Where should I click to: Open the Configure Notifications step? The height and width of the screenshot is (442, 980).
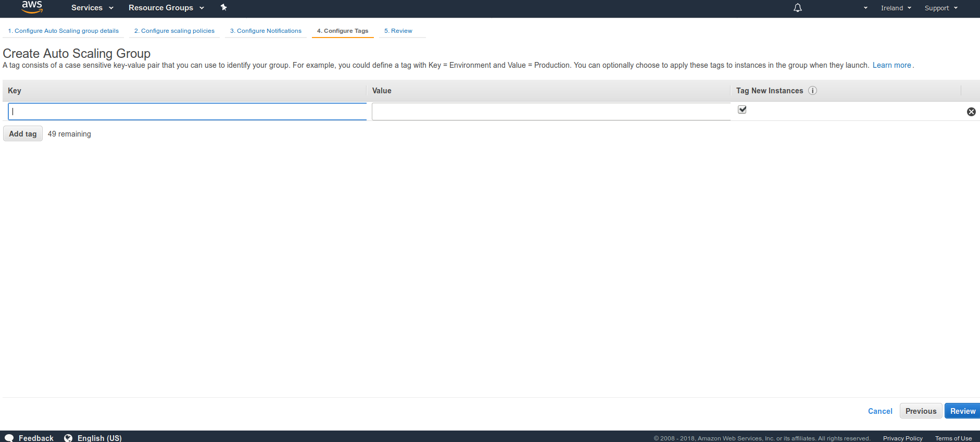(x=266, y=31)
